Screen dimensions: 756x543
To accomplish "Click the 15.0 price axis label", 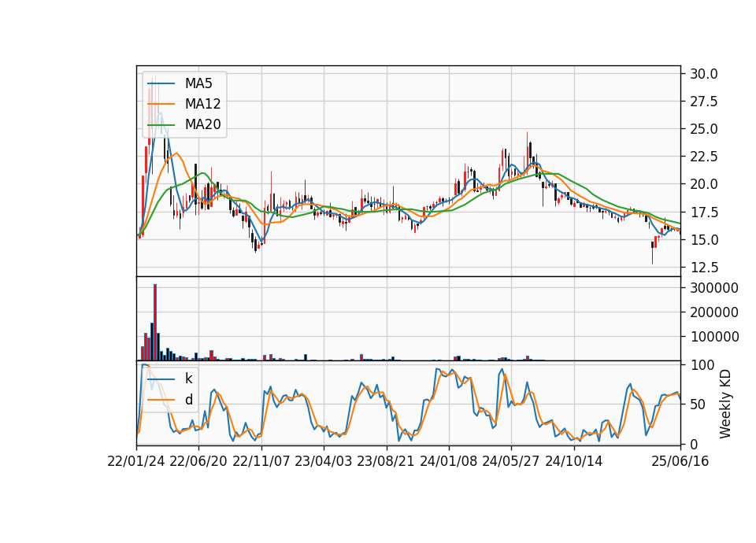I will coord(703,239).
